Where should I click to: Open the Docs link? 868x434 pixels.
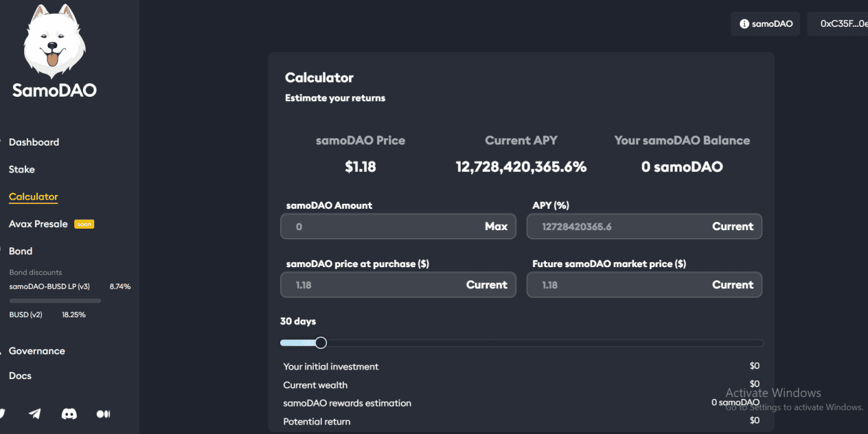(20, 376)
